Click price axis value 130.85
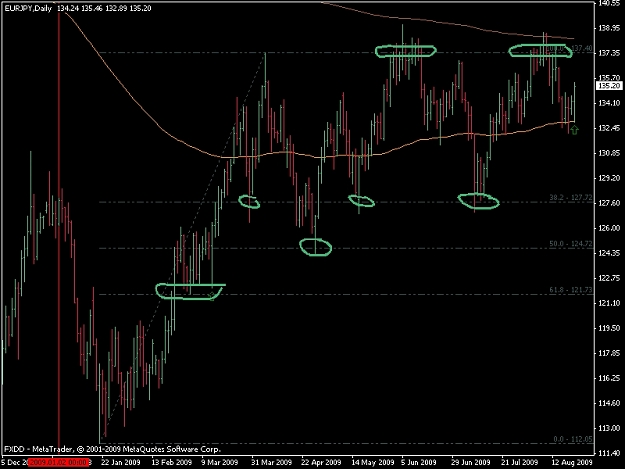Screen dimensions: 625x469 (x=609, y=153)
